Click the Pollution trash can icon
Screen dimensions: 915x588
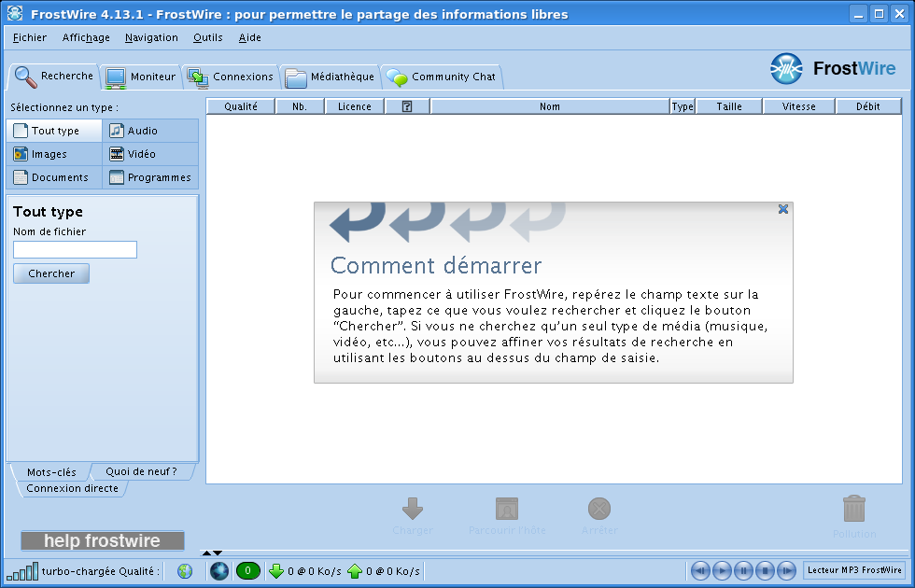tap(854, 510)
